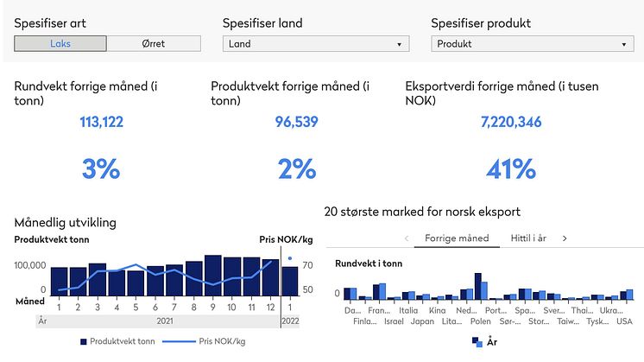Click the 41% export value change

511,168
